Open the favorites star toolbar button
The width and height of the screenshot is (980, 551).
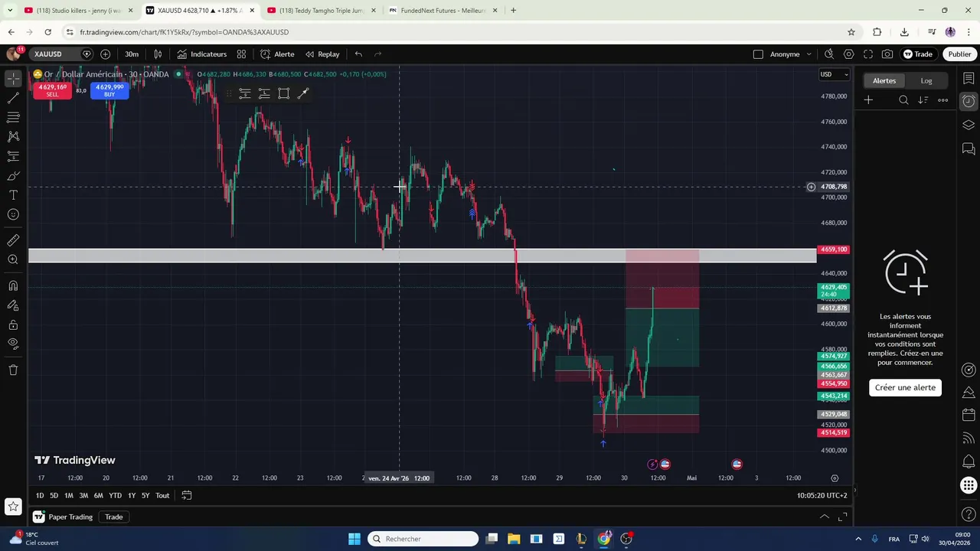tap(13, 506)
